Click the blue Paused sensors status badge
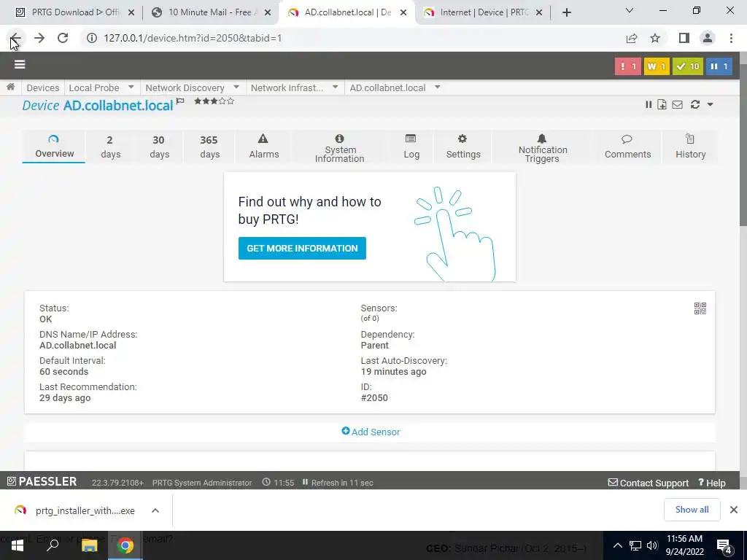The image size is (747, 560). click(719, 66)
